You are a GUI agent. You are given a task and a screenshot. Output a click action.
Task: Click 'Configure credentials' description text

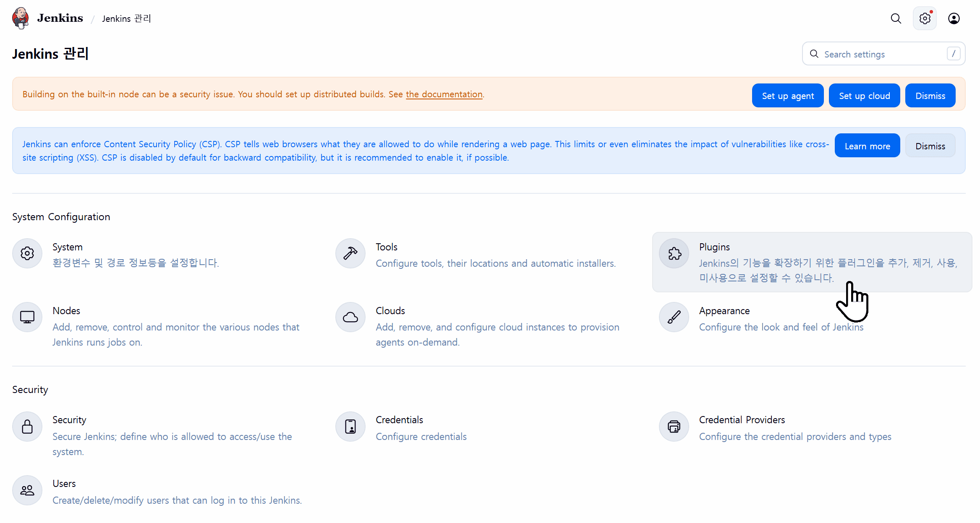tap(421, 437)
